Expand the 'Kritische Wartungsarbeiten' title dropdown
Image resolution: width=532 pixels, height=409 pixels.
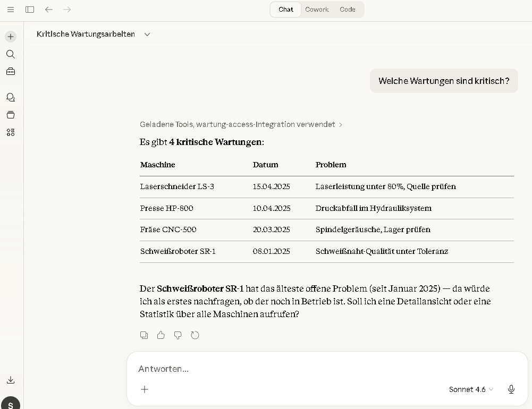[x=147, y=34]
